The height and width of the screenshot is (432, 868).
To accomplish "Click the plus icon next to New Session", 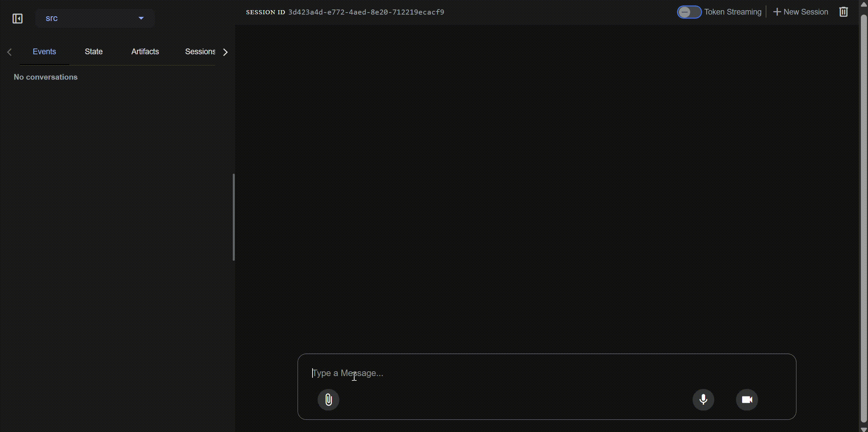I will click(777, 12).
